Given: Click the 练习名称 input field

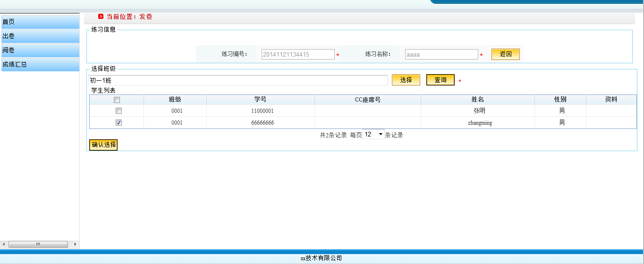Looking at the screenshot, I should pyautogui.click(x=441, y=54).
